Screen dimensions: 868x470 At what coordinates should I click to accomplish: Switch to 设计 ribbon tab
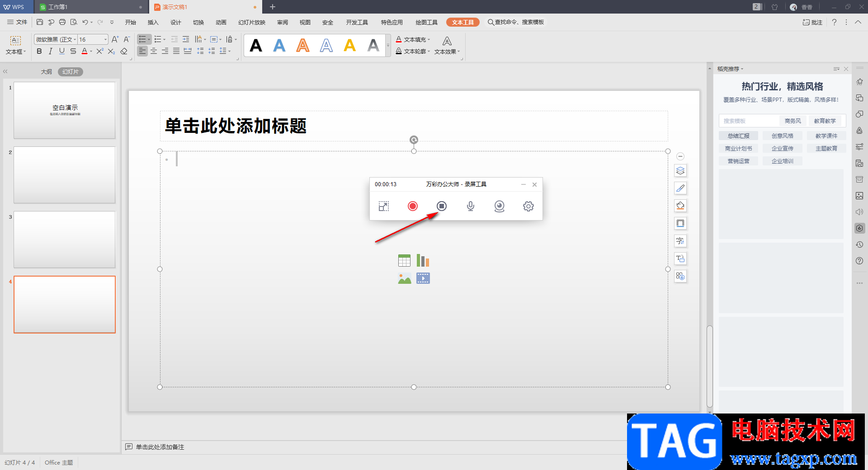tap(176, 22)
